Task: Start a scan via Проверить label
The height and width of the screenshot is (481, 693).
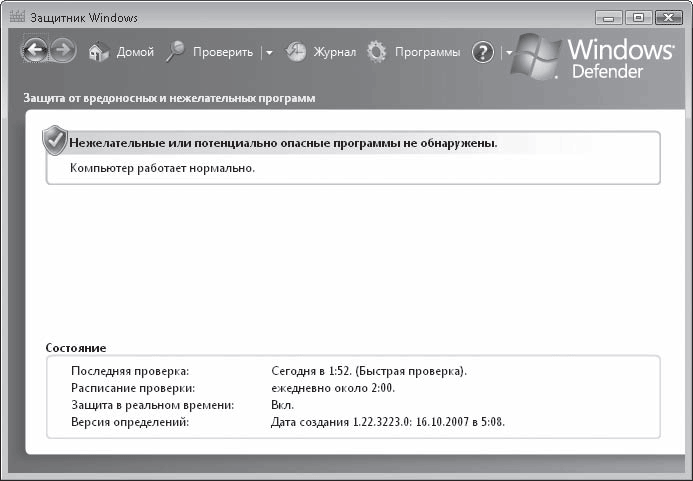Action: pos(223,53)
